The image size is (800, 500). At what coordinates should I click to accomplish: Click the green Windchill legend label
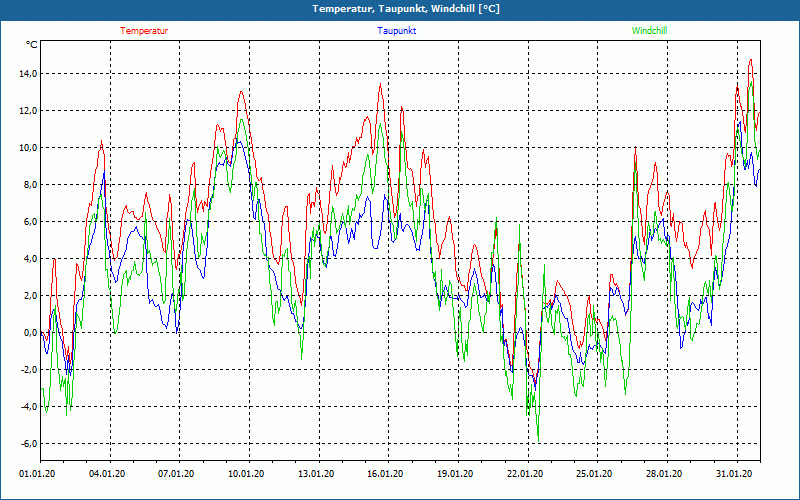coord(649,31)
